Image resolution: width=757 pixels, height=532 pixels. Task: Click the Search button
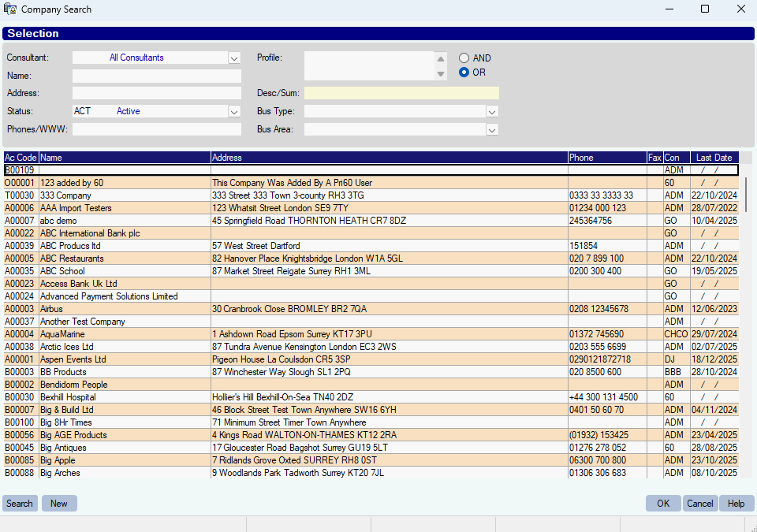pyautogui.click(x=20, y=504)
